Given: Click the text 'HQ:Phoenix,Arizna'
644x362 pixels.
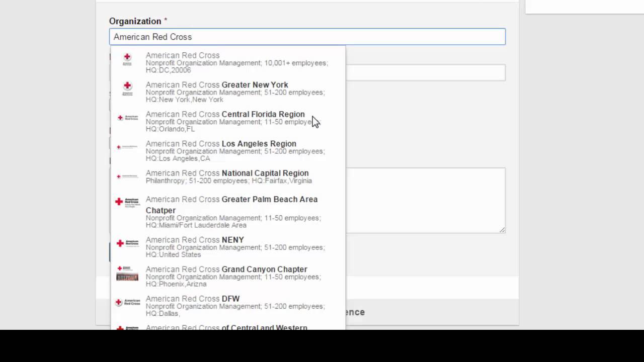Looking at the screenshot, I should click(176, 284).
